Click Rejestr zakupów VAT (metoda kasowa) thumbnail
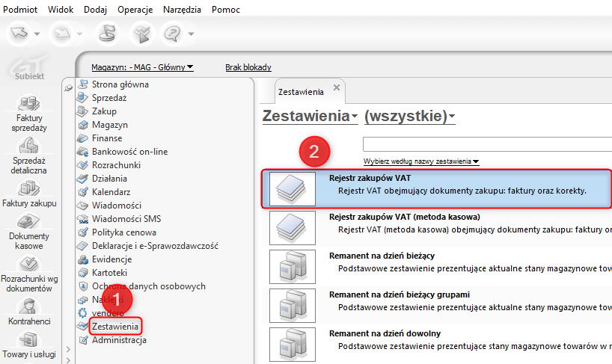Image resolution: width=612 pixels, height=364 pixels. pyautogui.click(x=293, y=228)
